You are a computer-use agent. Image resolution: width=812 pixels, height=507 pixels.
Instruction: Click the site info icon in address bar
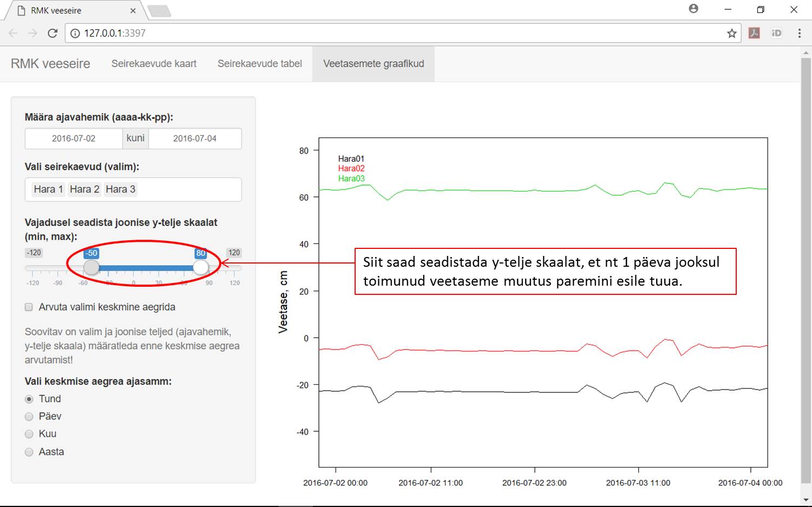(76, 33)
